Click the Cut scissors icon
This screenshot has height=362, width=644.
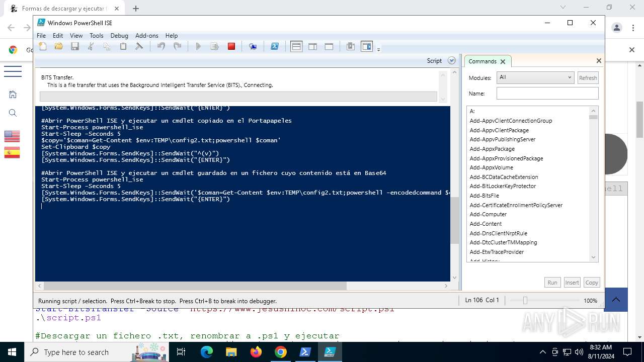tap(91, 46)
